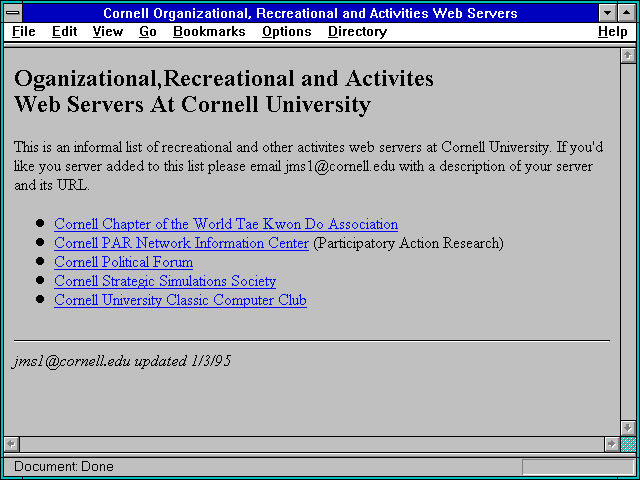
Task: Open Cornell Strategic Simulations Society link
Action: click(x=165, y=281)
